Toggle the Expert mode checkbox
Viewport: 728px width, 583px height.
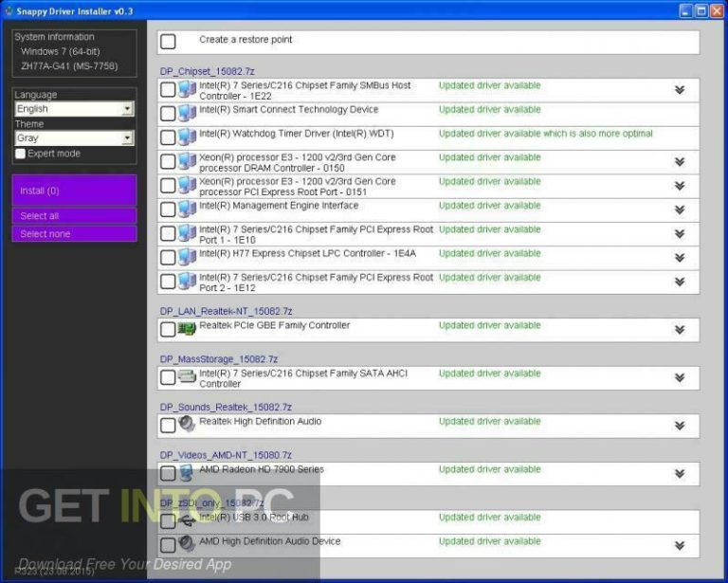coord(21,154)
